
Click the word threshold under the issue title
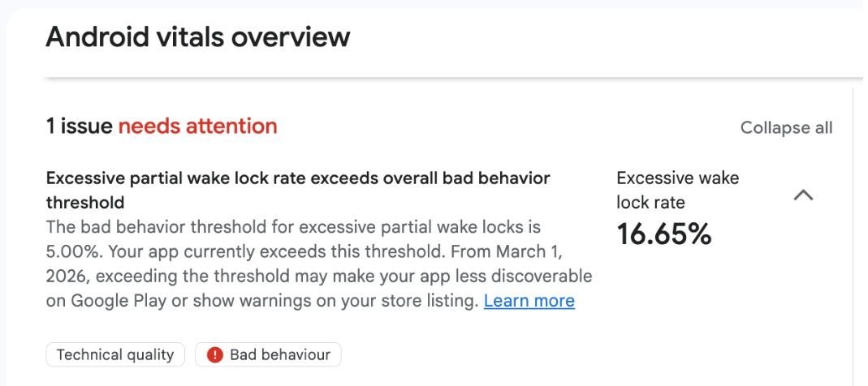pyautogui.click(x=84, y=202)
